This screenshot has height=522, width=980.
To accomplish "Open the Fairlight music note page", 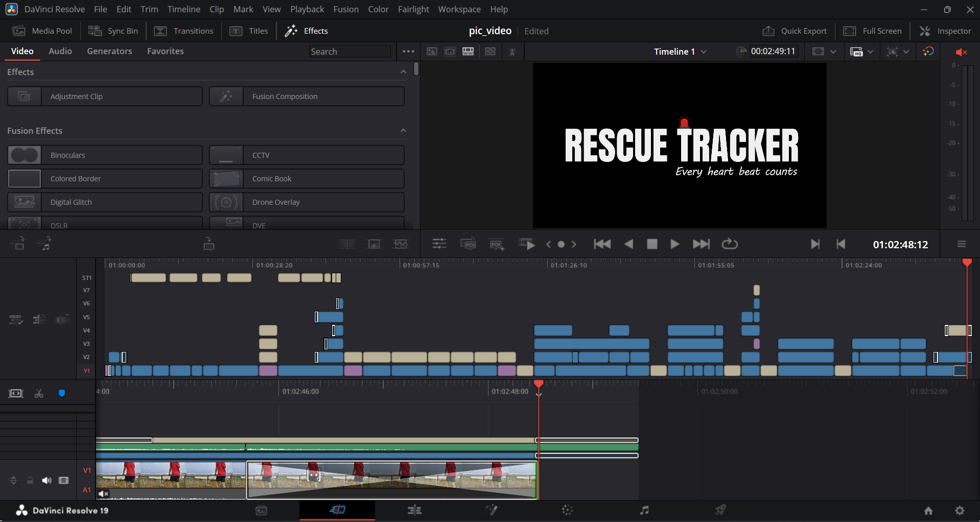I will (644, 510).
